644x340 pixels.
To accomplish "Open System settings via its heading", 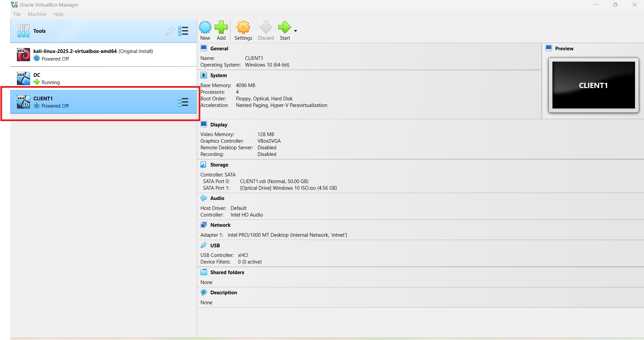I will point(219,75).
